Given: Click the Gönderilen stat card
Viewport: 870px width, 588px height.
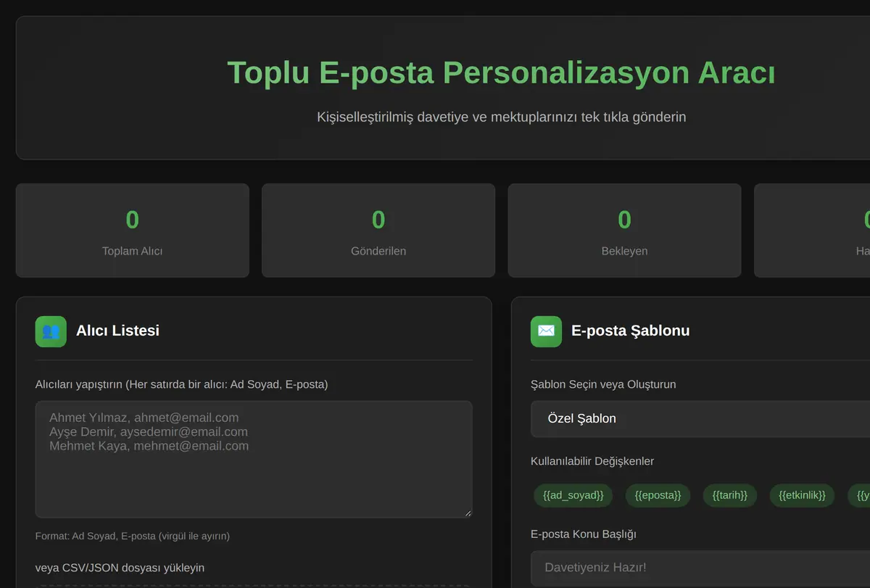Looking at the screenshot, I should point(378,231).
